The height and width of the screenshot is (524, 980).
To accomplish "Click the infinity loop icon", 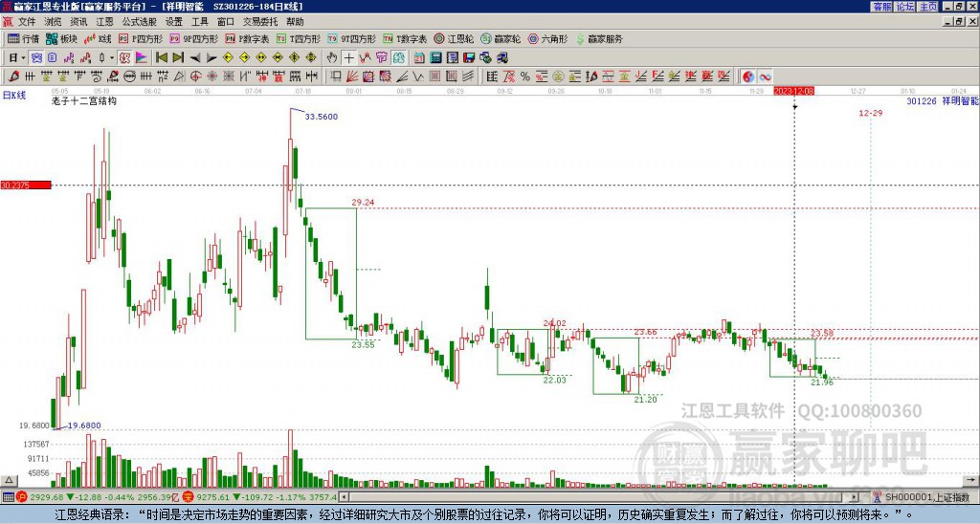I will coord(765,76).
